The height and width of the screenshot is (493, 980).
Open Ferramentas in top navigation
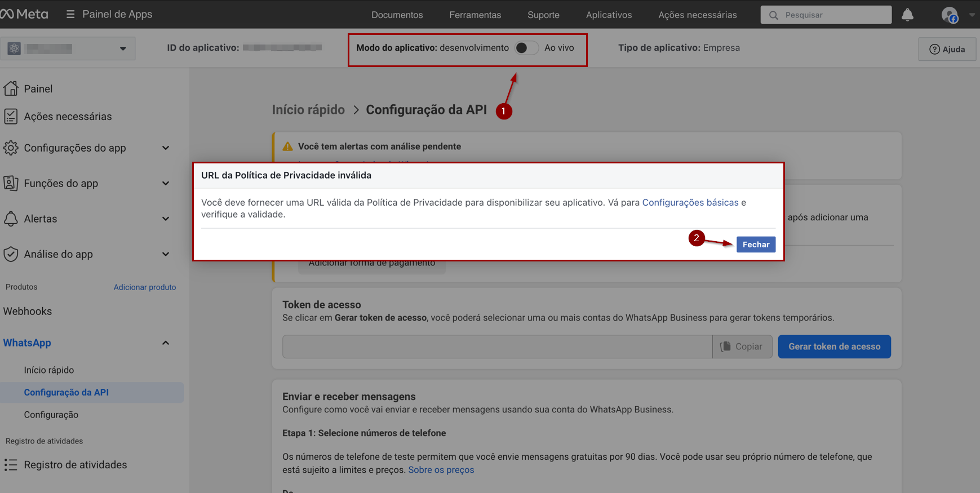pos(475,15)
